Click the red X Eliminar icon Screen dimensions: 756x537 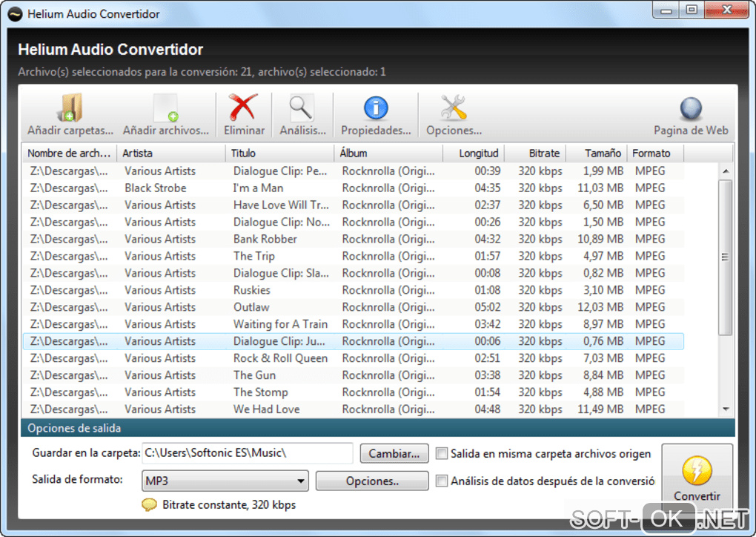(244, 107)
